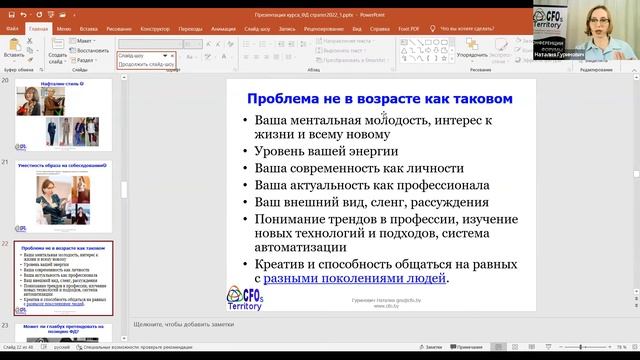640x360 pixels.
Task: Expand the Слайд-шоу floating toolbar dropdown arrow
Action: tap(165, 56)
